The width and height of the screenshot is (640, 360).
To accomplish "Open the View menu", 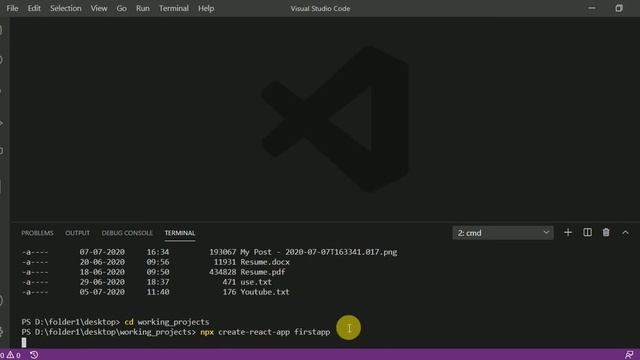I will [99, 8].
